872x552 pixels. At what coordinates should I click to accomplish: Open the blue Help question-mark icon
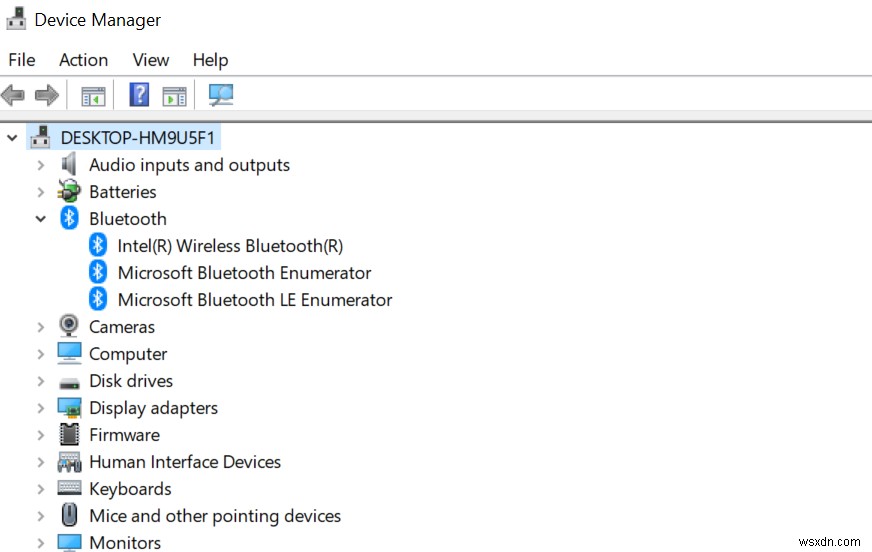coord(139,95)
